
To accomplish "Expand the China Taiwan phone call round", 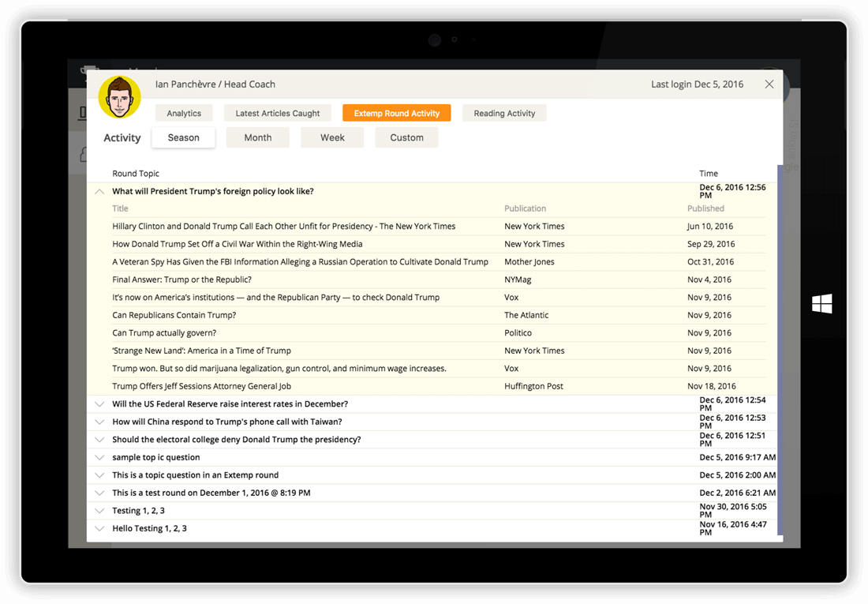I will pyautogui.click(x=99, y=422).
